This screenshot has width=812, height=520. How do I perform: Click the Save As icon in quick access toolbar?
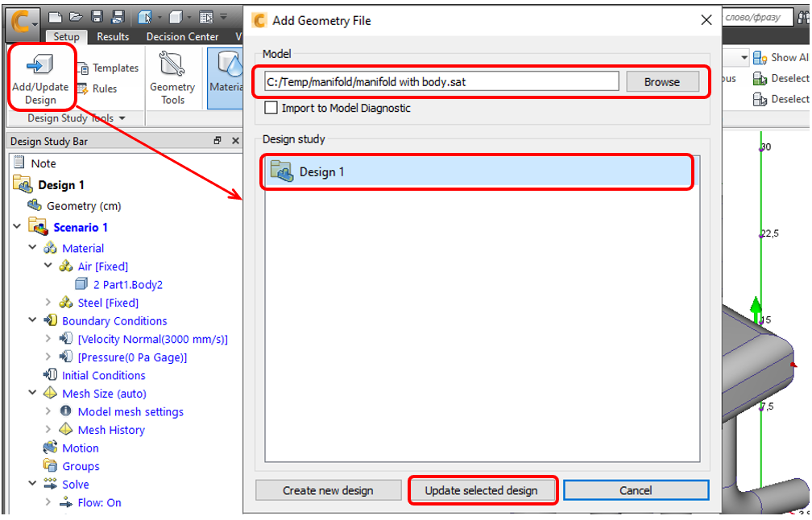118,18
